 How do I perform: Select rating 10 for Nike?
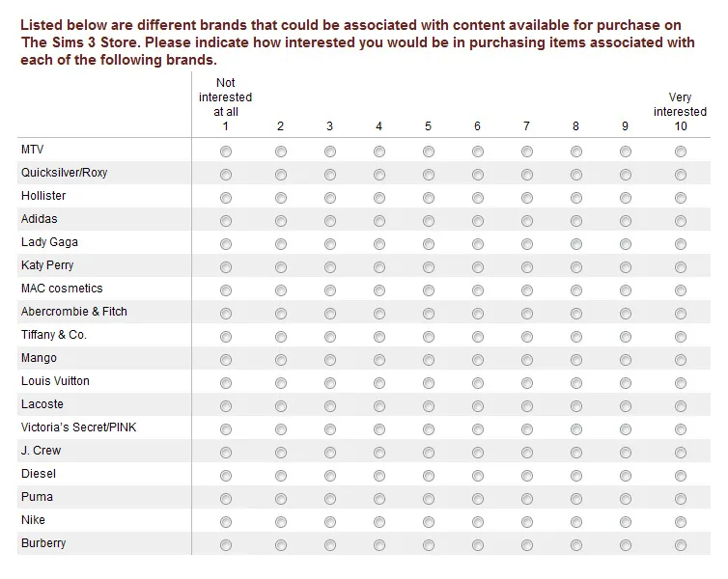click(x=681, y=522)
